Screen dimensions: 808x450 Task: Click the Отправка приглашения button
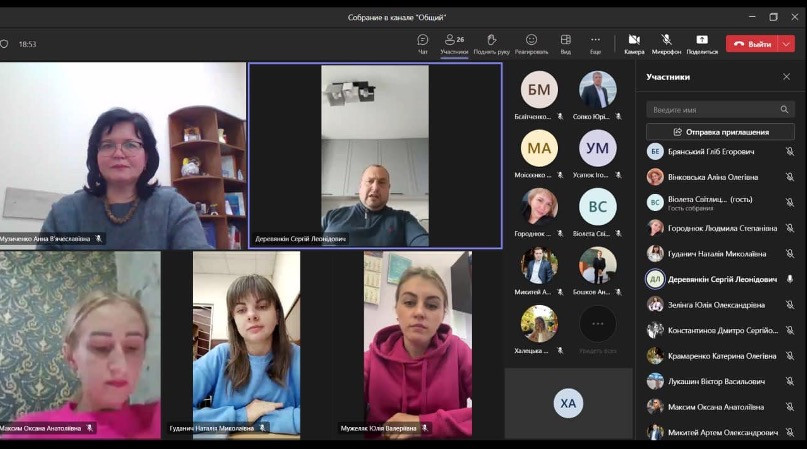720,132
